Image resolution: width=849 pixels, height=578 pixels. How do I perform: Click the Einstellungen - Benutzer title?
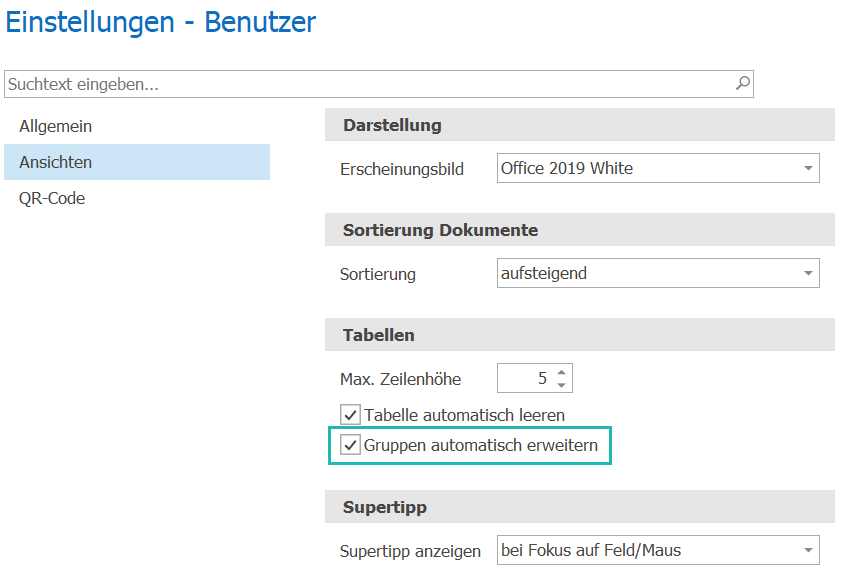[x=160, y=23]
